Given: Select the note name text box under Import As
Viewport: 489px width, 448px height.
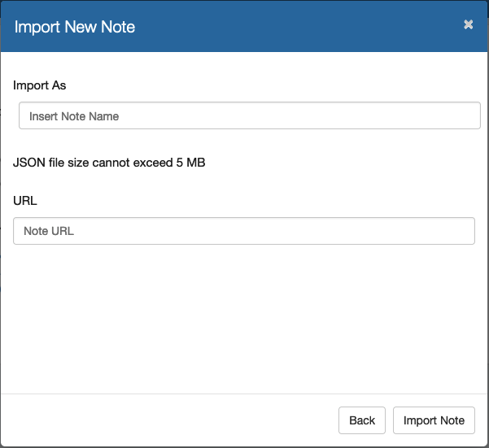Looking at the screenshot, I should 249,115.
